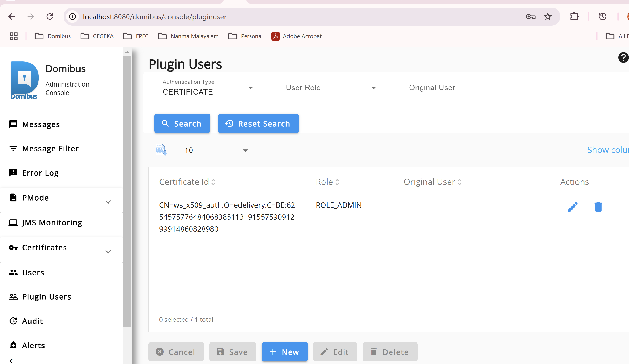The width and height of the screenshot is (629, 364).
Task: Open the Show columns link
Action: click(608, 150)
